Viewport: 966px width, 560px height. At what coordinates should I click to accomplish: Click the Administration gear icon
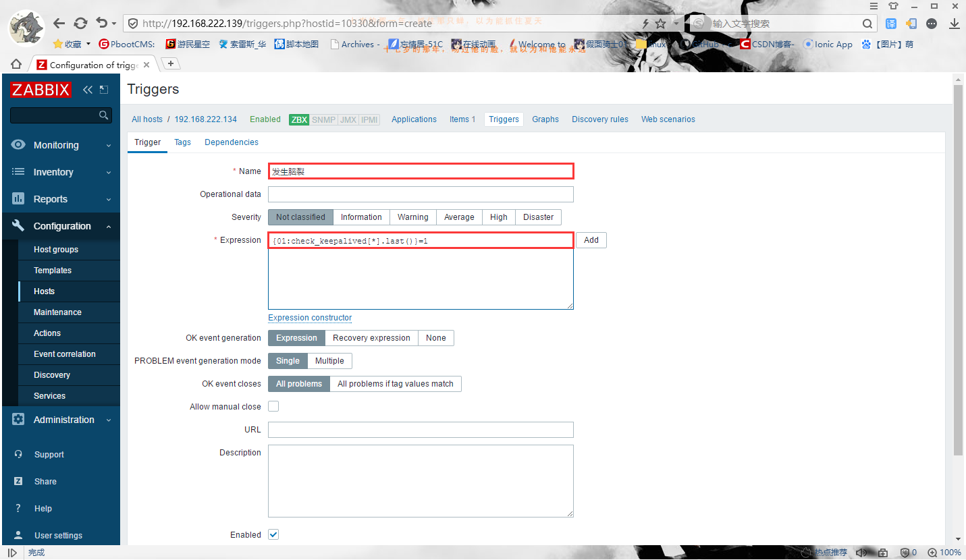18,419
